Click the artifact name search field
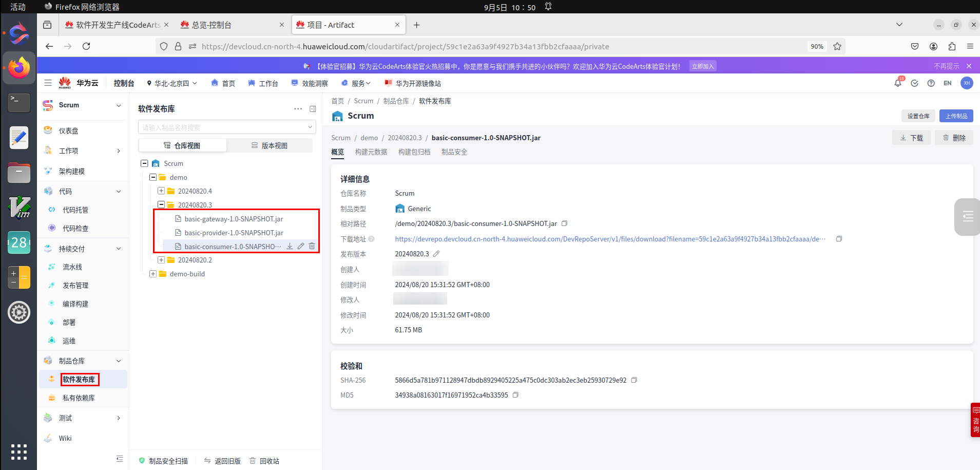This screenshot has width=980, height=470. [227, 127]
